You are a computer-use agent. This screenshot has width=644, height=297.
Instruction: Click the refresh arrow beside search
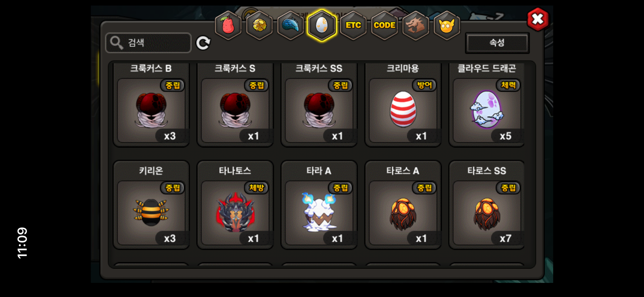(x=203, y=43)
